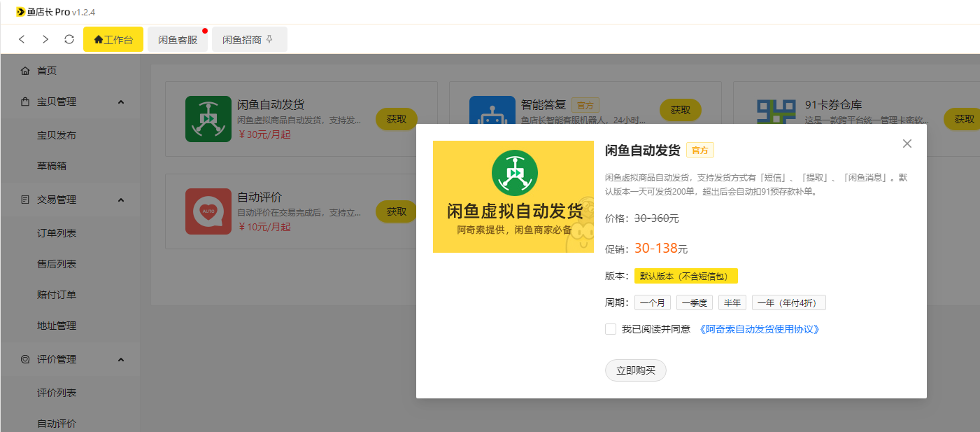Viewport: 980px width, 432px height.
Task: Select the 一年（年付4折）period option
Action: (789, 302)
